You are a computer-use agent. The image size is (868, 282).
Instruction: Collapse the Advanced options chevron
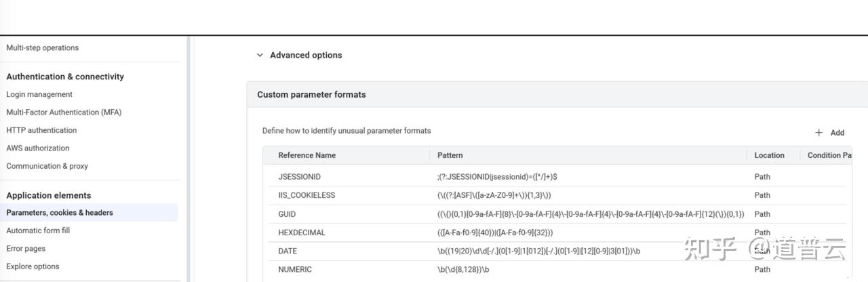pos(260,56)
